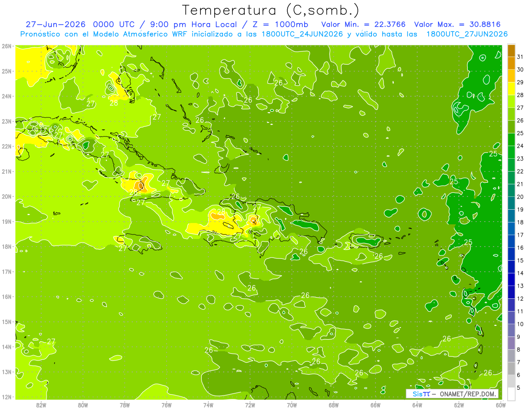Click the 64W longitude axis label
The image size is (532, 411).
(417, 405)
